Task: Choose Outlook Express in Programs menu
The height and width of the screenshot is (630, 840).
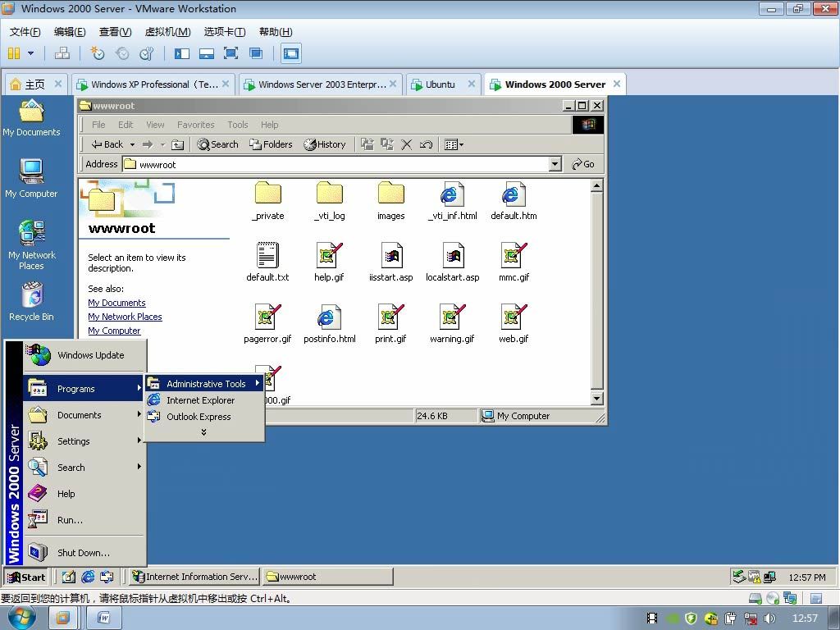Action: click(x=205, y=416)
